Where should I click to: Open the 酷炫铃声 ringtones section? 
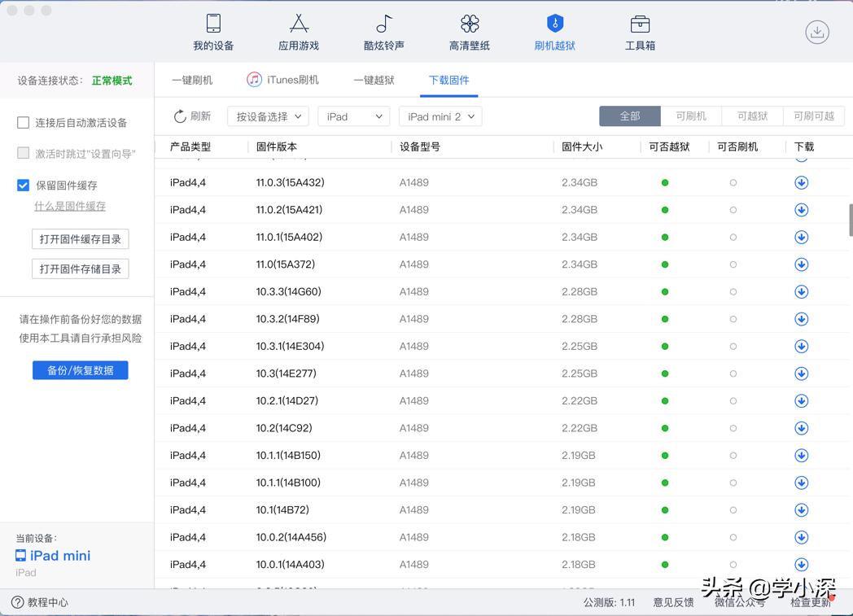(x=383, y=31)
